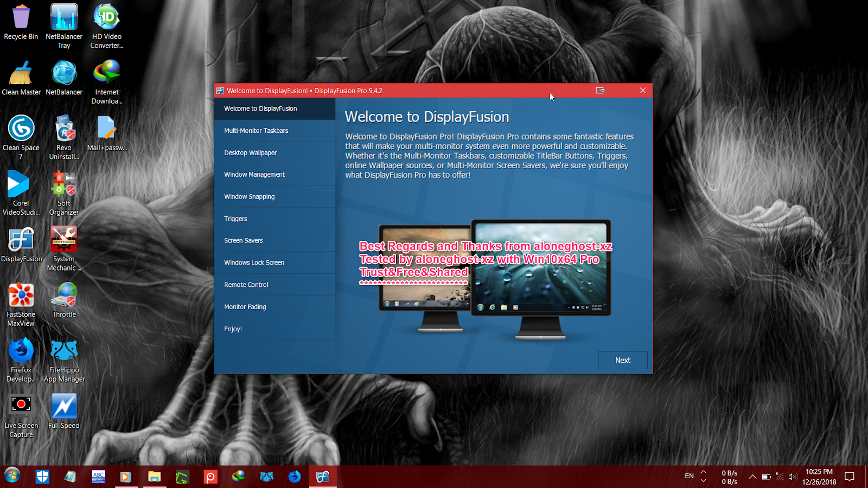Screen dimensions: 868x488
Task: Open the Desktop Wallpaper section
Action: (x=275, y=153)
